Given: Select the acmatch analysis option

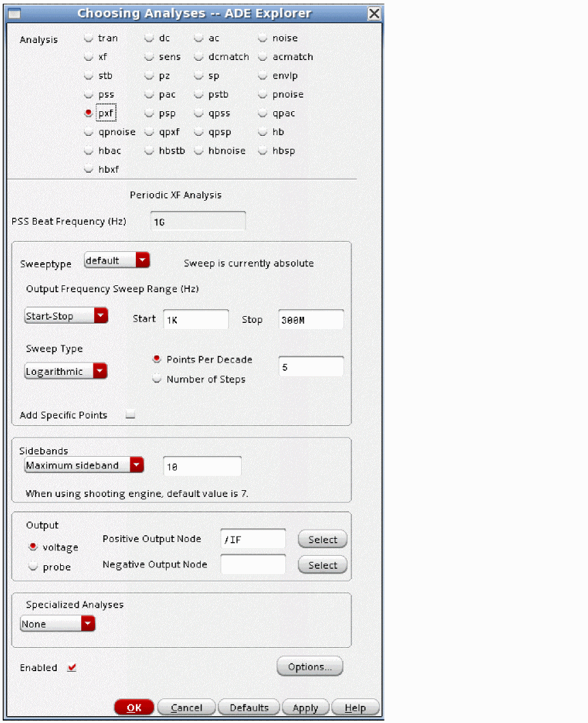Looking at the screenshot, I should click(x=262, y=57).
